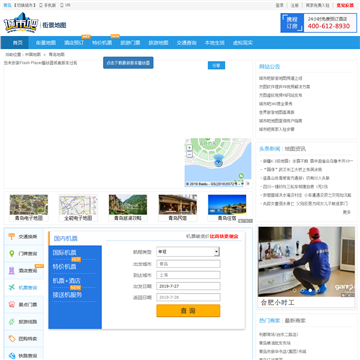Open 特价机票 in the blue panel
The width and height of the screenshot is (360, 360).
[x=64, y=267]
